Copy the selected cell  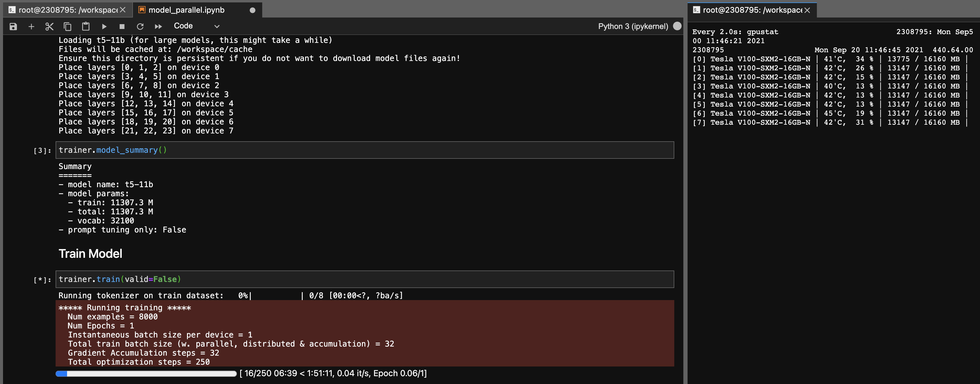click(67, 26)
